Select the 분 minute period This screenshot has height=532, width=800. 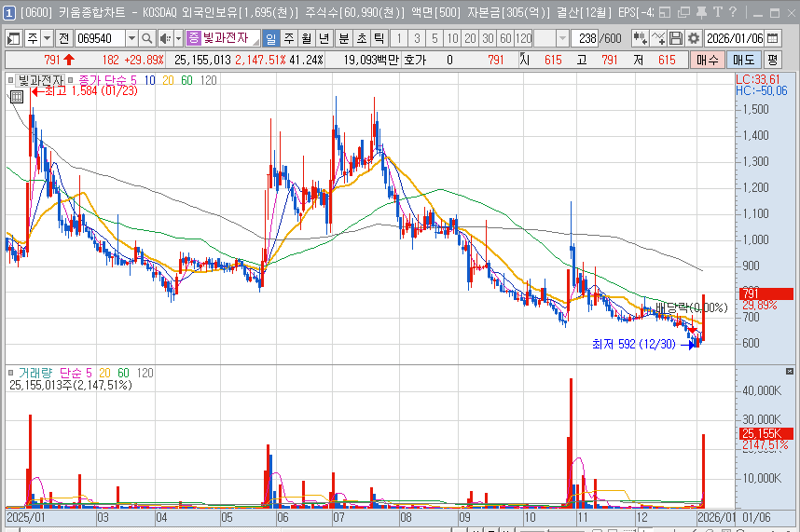click(344, 38)
